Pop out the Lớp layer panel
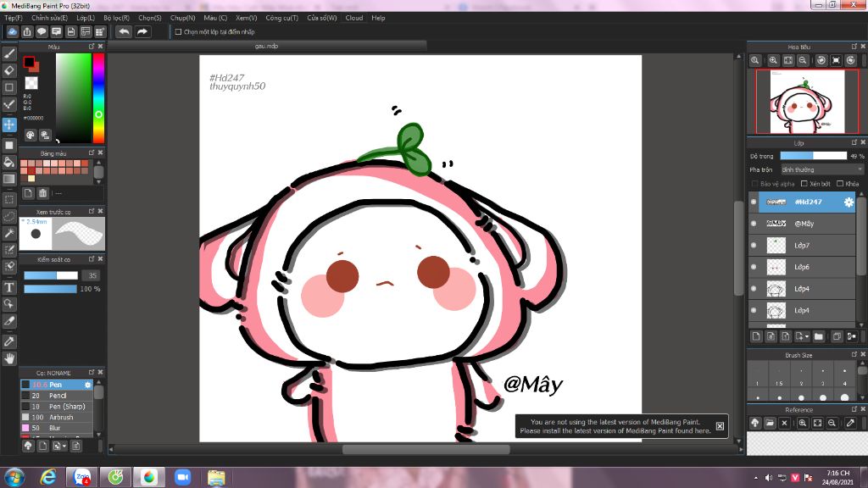Image resolution: width=868 pixels, height=488 pixels. coord(854,142)
